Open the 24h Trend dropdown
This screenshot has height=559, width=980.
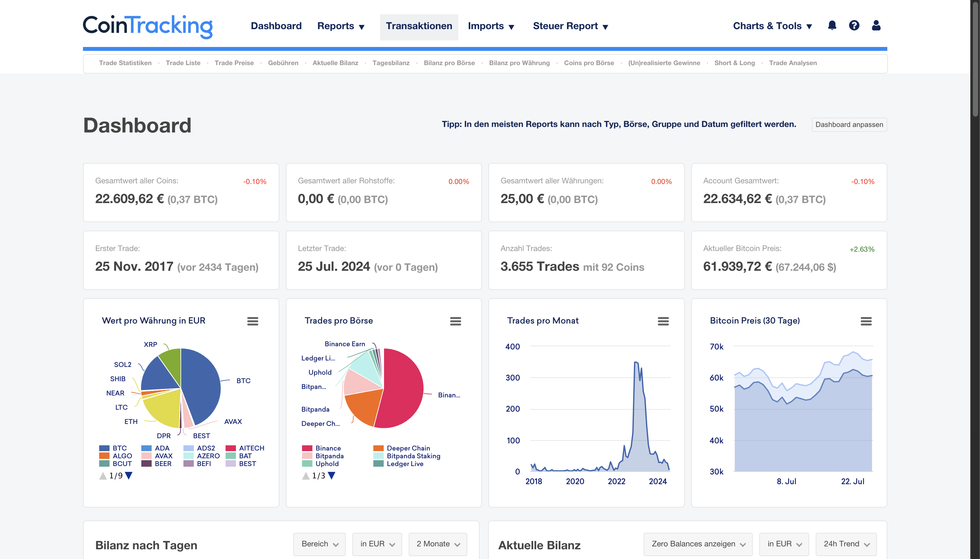846,544
